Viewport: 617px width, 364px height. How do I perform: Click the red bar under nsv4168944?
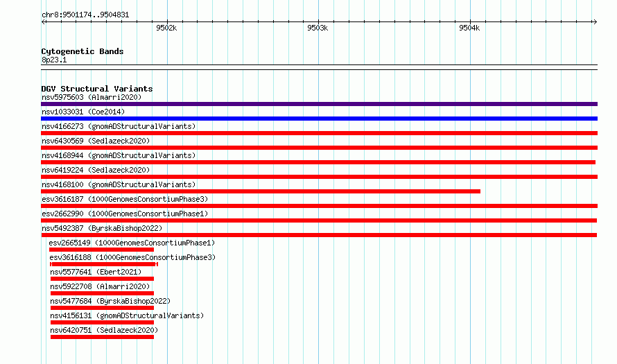coord(318,162)
